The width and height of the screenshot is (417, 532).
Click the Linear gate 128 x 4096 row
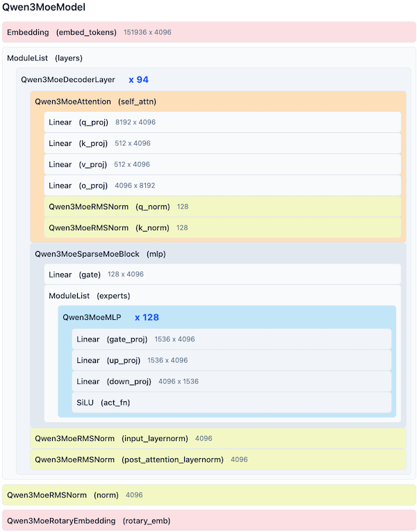222,275
